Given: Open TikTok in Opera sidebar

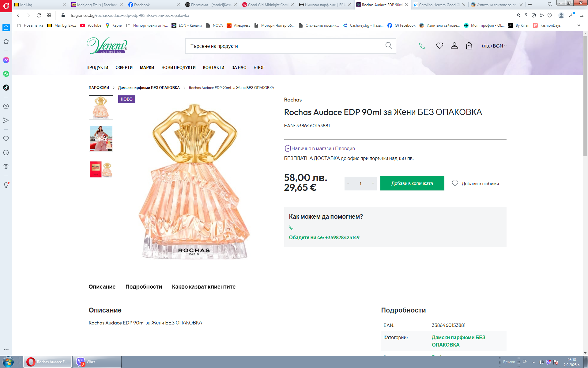Looking at the screenshot, I should tap(6, 88).
